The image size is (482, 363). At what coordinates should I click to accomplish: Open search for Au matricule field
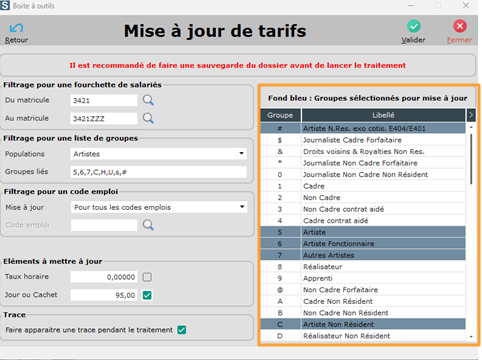point(148,118)
